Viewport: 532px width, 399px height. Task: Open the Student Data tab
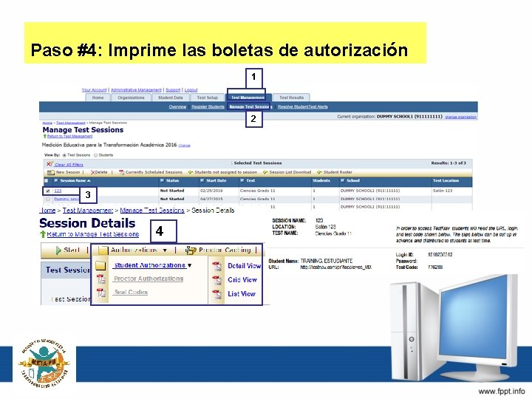coord(171,98)
